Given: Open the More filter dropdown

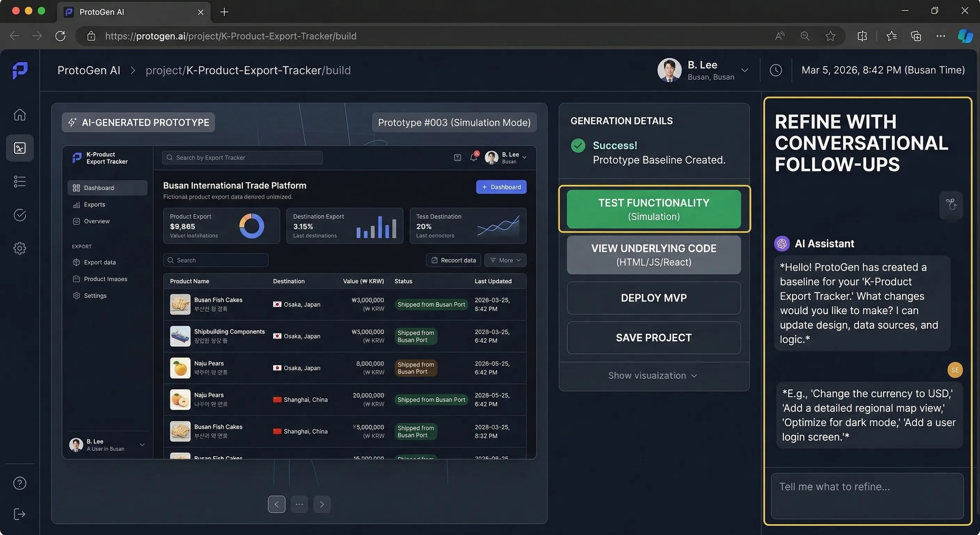Looking at the screenshot, I should (x=505, y=260).
